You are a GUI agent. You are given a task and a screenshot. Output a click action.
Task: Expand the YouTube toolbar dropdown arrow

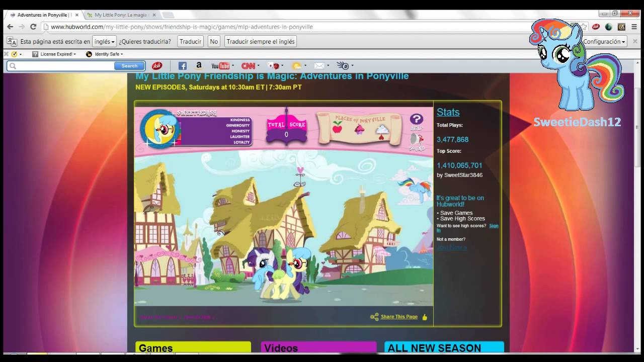point(232,66)
